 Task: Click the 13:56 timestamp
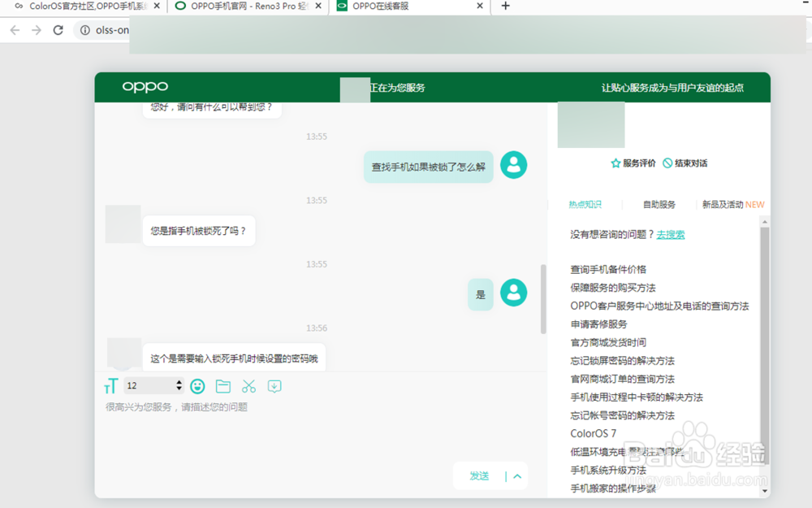coord(317,328)
